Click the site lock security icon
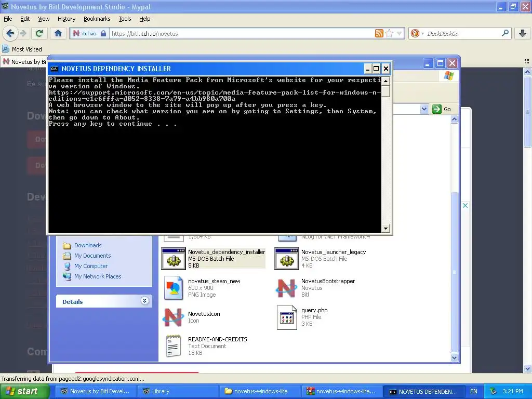This screenshot has width=532, height=399. pos(103,33)
